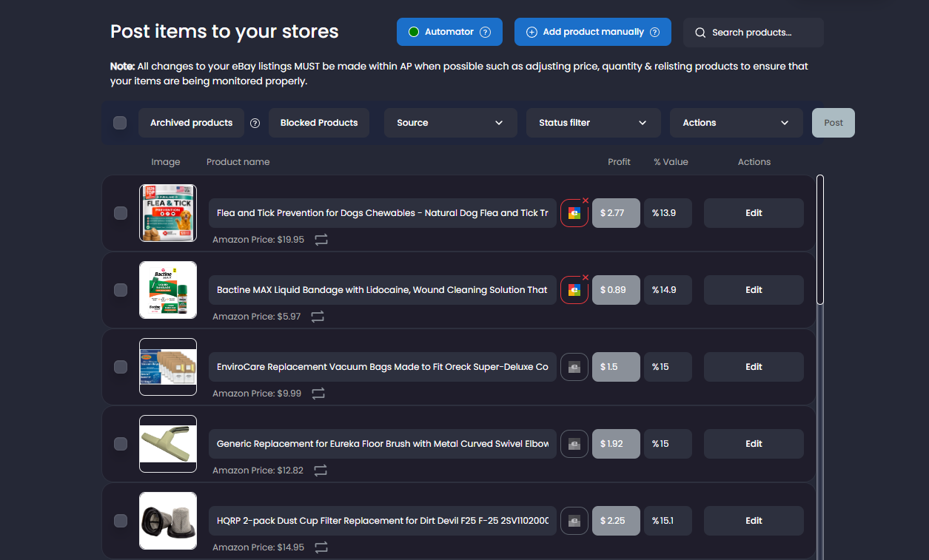Click the Post button
Screen dimensions: 929x560
(x=834, y=123)
